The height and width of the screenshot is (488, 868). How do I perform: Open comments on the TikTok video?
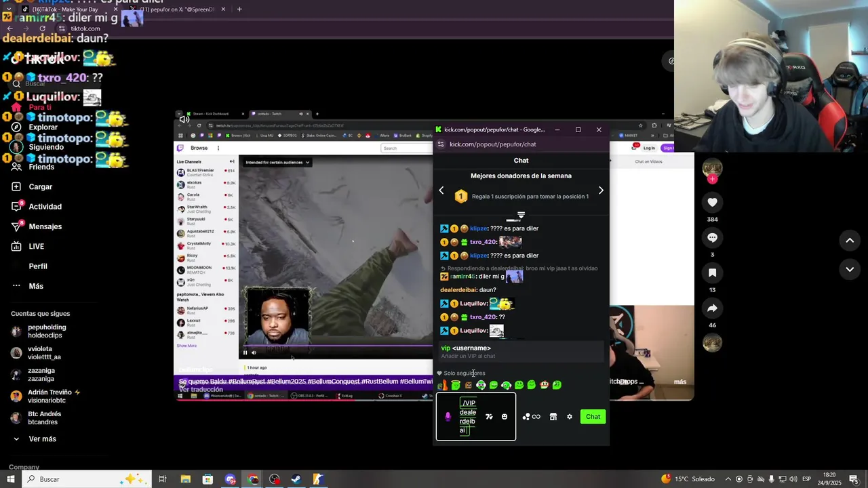coord(712,237)
